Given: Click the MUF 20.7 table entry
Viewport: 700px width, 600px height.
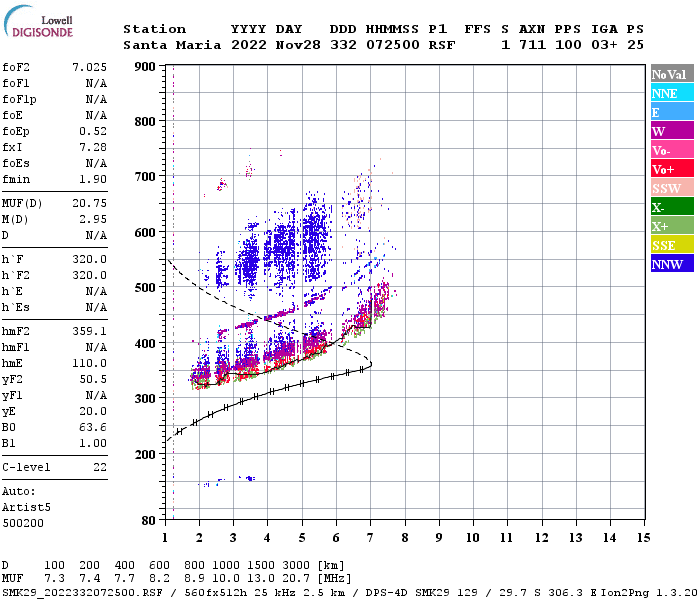Looking at the screenshot, I should pyautogui.click(x=296, y=579).
